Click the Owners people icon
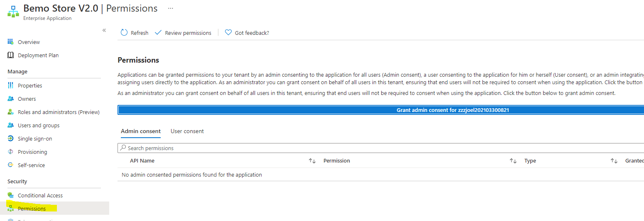 [11, 99]
